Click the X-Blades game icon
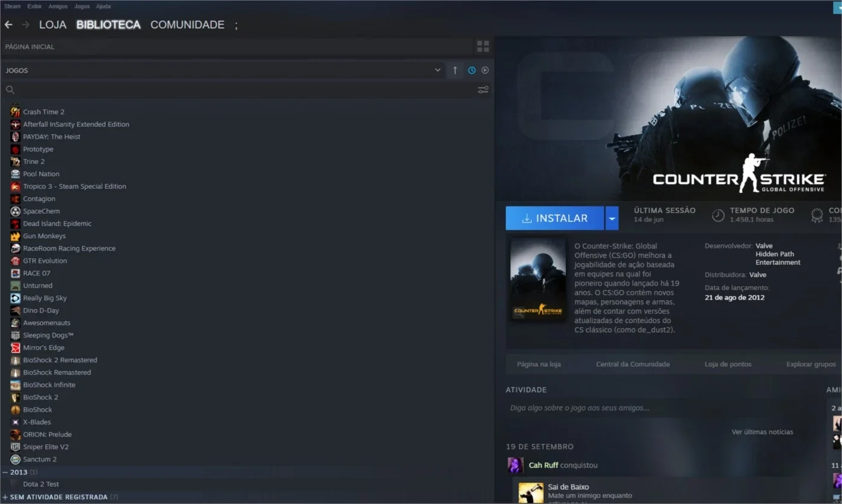The image size is (842, 504). click(x=16, y=422)
